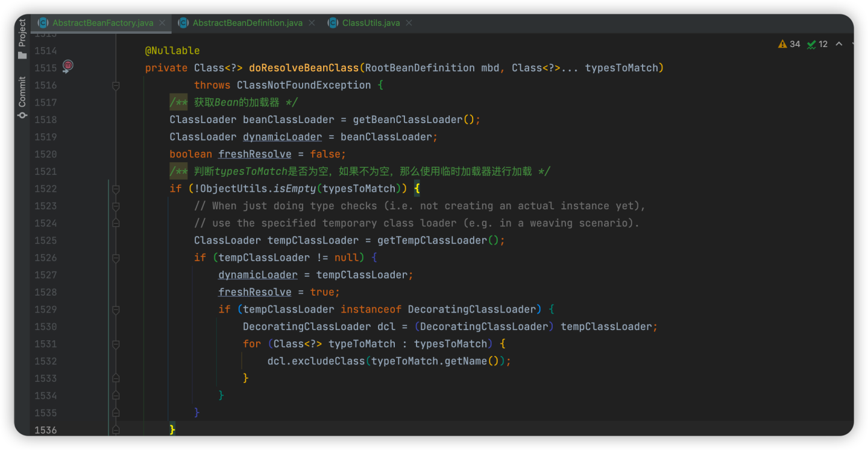
Task: Click line number 1528 in the gutter
Action: (45, 292)
